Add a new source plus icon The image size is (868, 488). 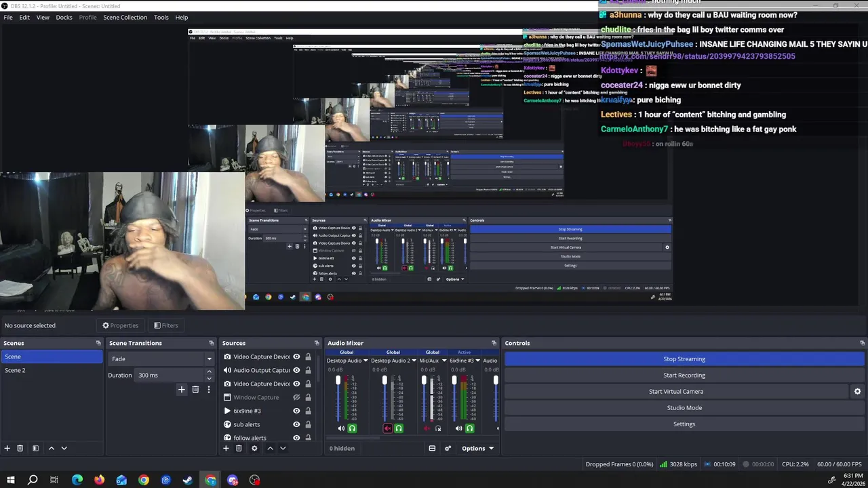point(226,448)
